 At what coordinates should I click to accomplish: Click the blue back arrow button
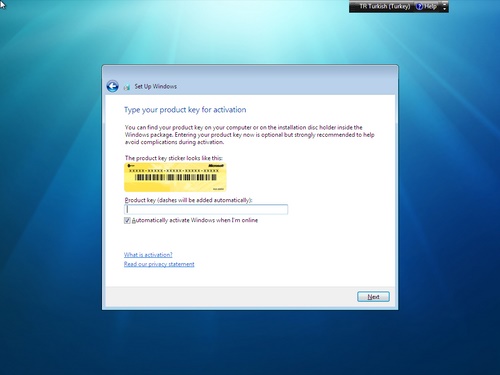point(113,86)
